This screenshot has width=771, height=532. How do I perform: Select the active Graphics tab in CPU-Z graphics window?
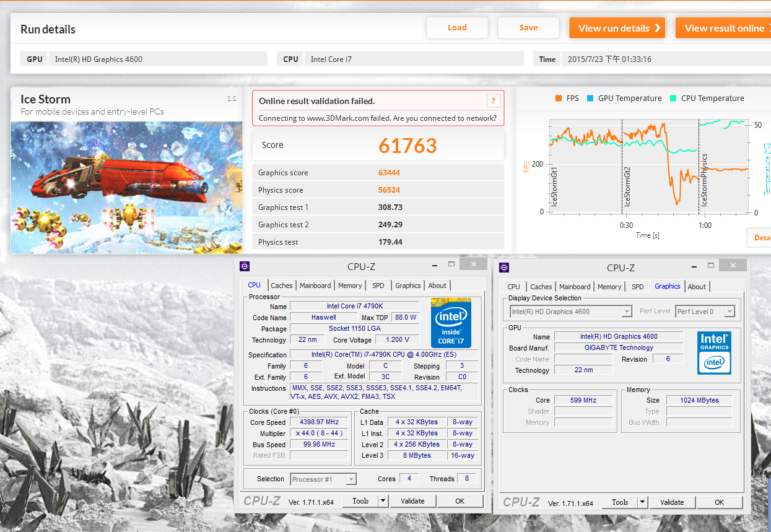tap(668, 286)
